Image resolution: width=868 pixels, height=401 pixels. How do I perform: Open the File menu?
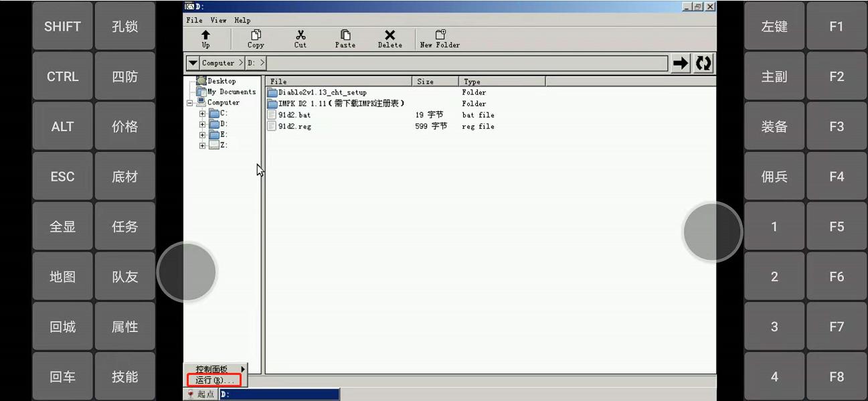[194, 20]
